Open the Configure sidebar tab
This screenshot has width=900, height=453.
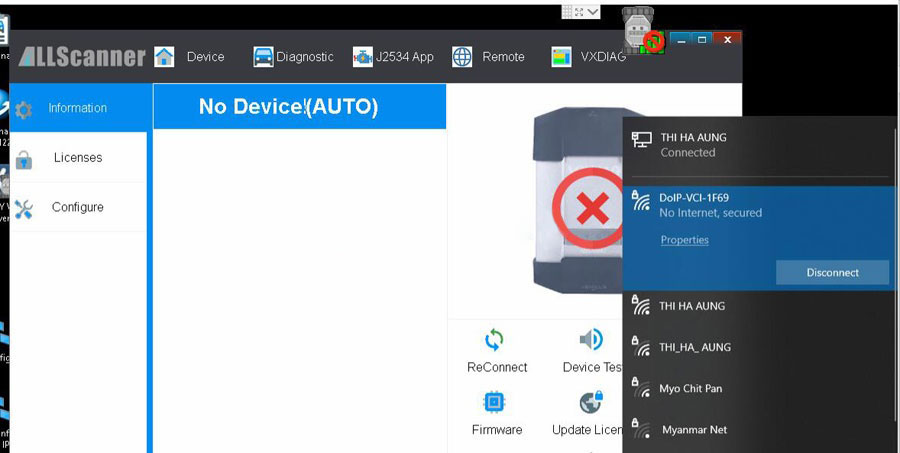tap(79, 207)
